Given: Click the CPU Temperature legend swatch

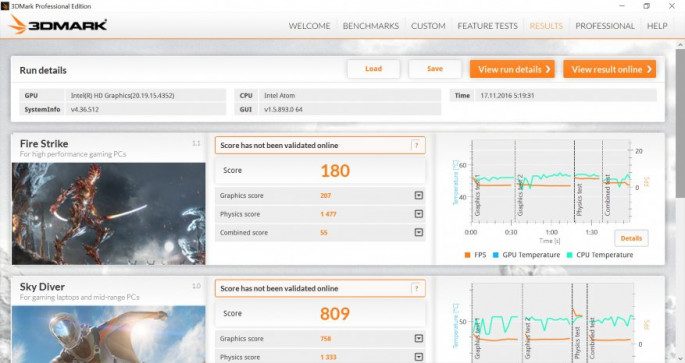Looking at the screenshot, I should click(x=569, y=255).
